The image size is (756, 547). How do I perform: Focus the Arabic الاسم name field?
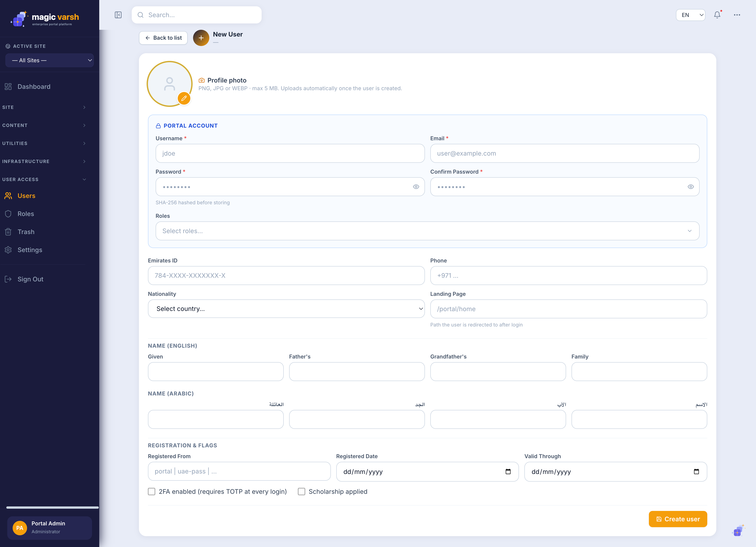coord(639,419)
